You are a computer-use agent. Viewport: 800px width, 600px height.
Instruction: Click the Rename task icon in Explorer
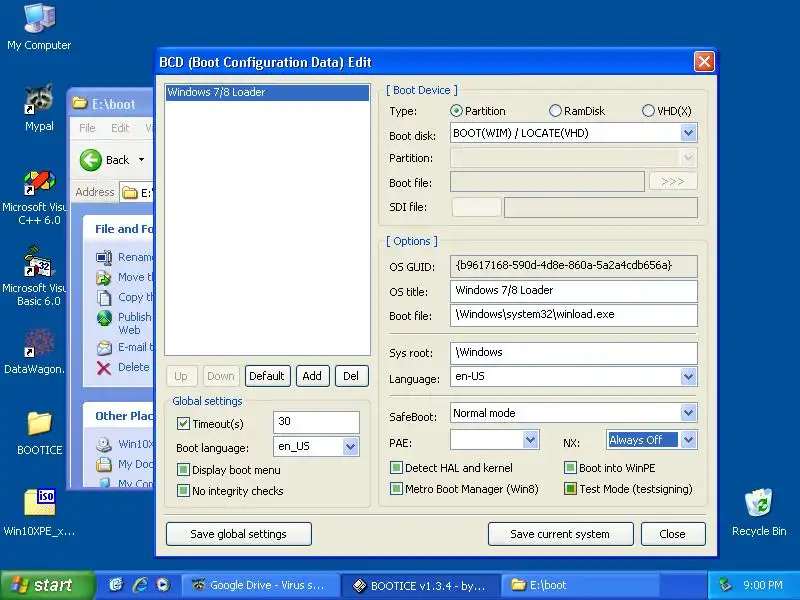104,257
